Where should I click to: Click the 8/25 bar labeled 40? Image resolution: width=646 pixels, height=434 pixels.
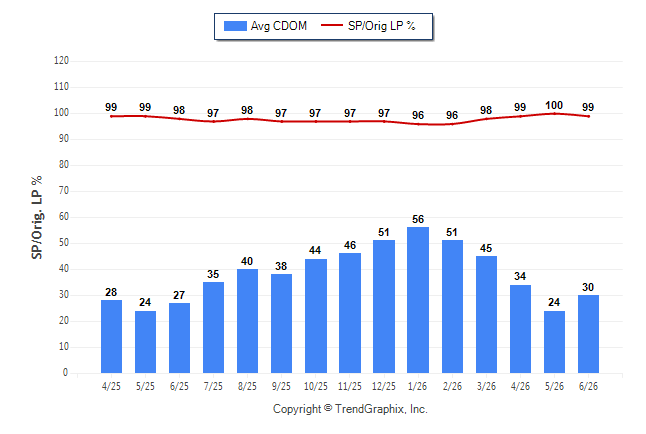pos(247,321)
